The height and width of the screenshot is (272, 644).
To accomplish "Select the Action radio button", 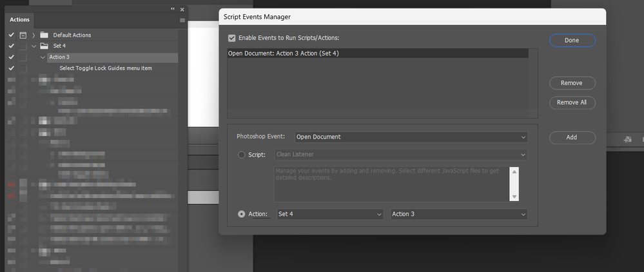I will point(242,214).
